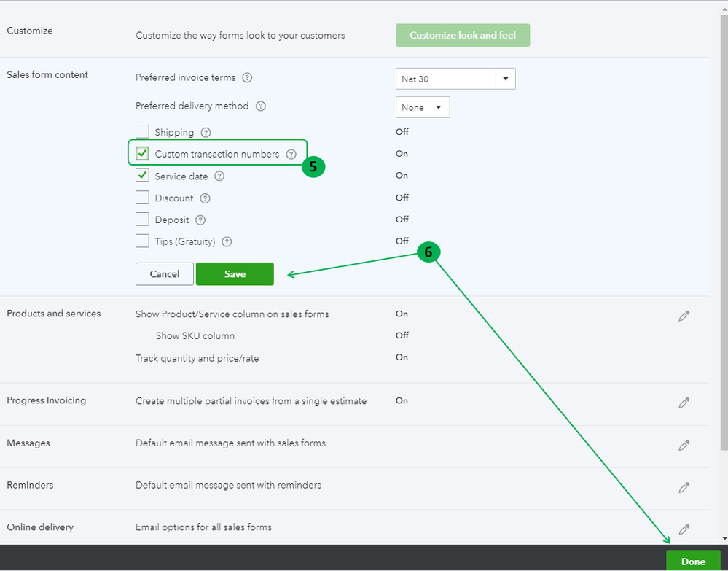
Task: Click the green Save button
Action: [235, 274]
